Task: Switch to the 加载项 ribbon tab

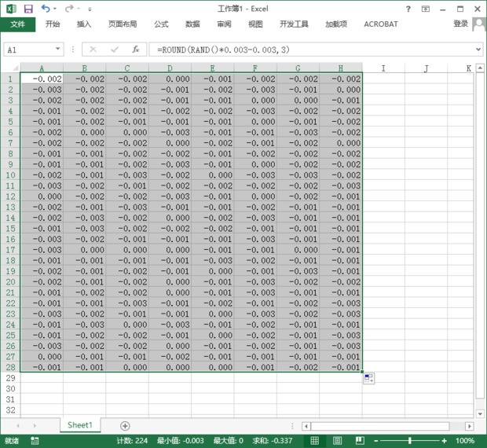Action: (336, 24)
